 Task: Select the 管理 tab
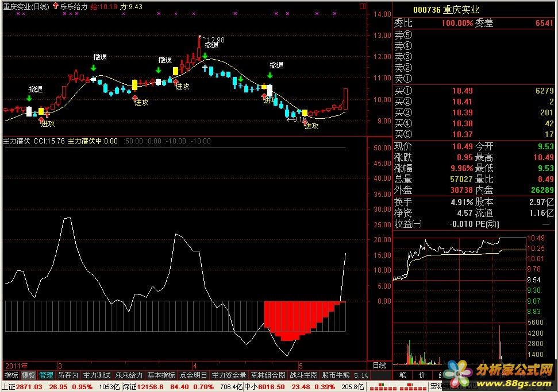[46, 375]
